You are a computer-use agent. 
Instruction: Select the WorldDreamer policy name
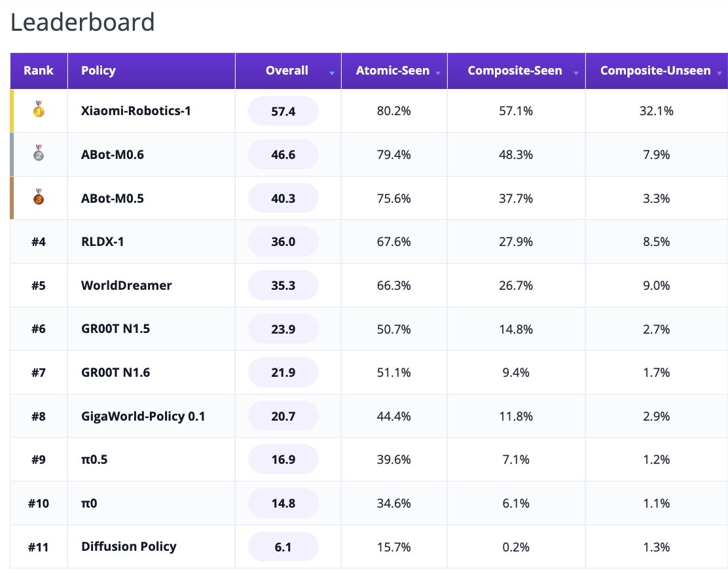(126, 285)
